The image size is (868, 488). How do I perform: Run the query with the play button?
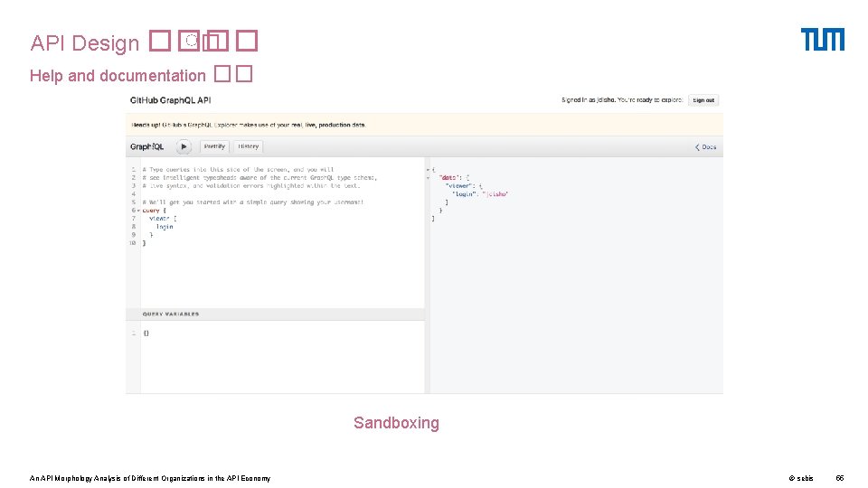tap(184, 146)
